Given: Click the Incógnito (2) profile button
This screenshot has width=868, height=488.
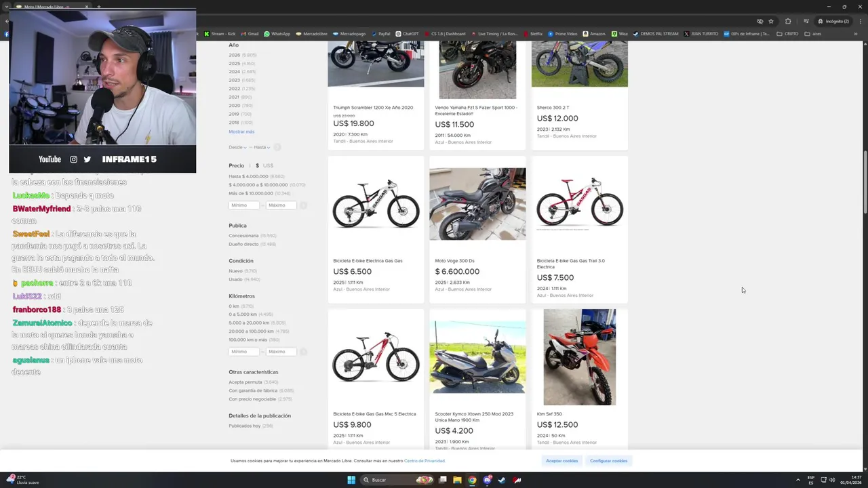Looking at the screenshot, I should tap(833, 21).
